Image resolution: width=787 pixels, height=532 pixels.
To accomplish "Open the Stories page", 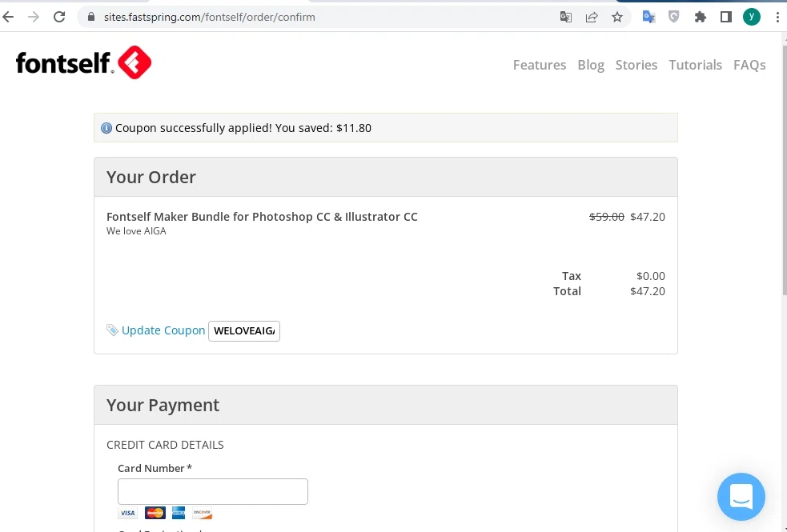I will pyautogui.click(x=636, y=65).
